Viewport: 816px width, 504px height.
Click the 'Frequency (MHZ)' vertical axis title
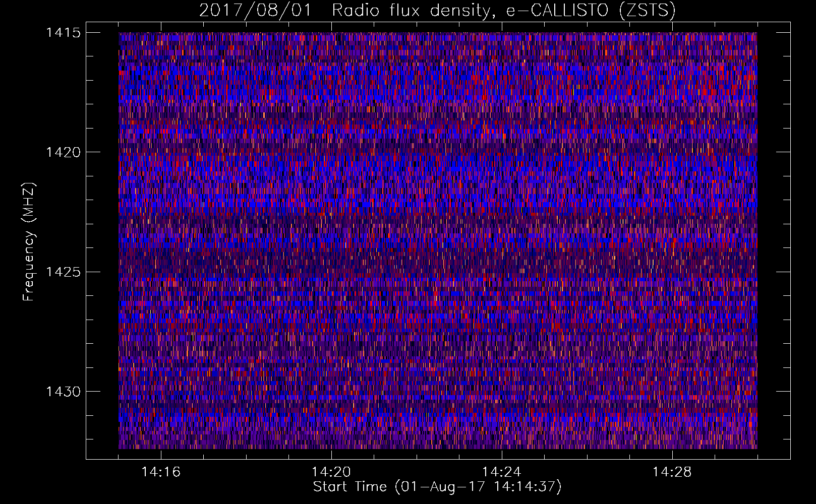(29, 242)
